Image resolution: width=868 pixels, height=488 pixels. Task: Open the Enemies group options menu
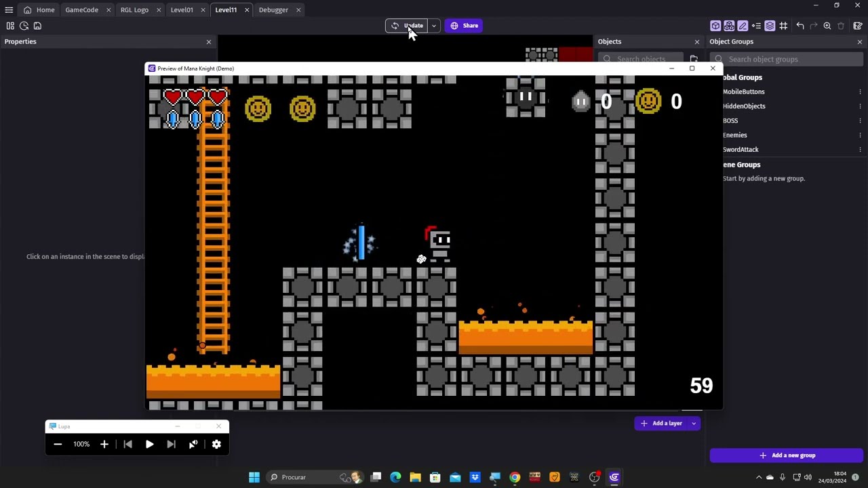pos(860,135)
